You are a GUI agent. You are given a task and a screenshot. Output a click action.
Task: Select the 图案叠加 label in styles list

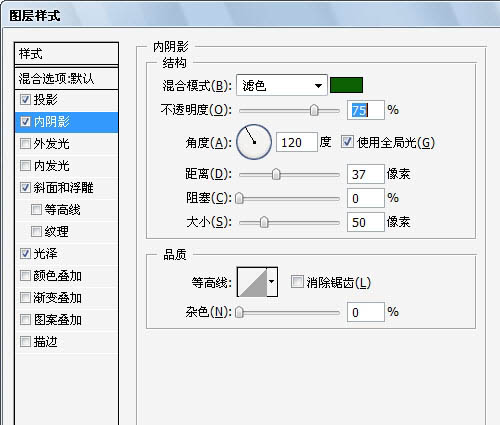(57, 320)
